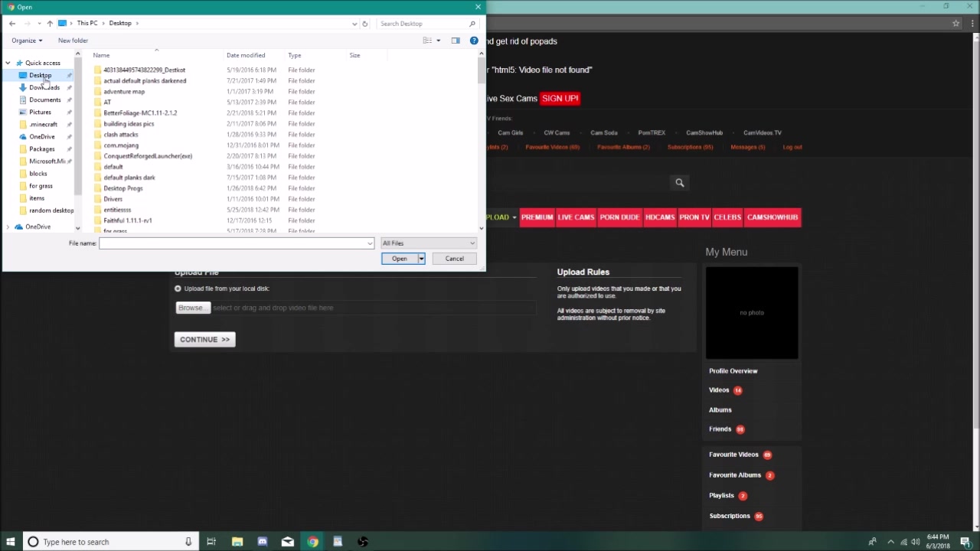Image resolution: width=980 pixels, height=551 pixels.
Task: Click the webpage search magnifier icon
Action: pos(679,183)
